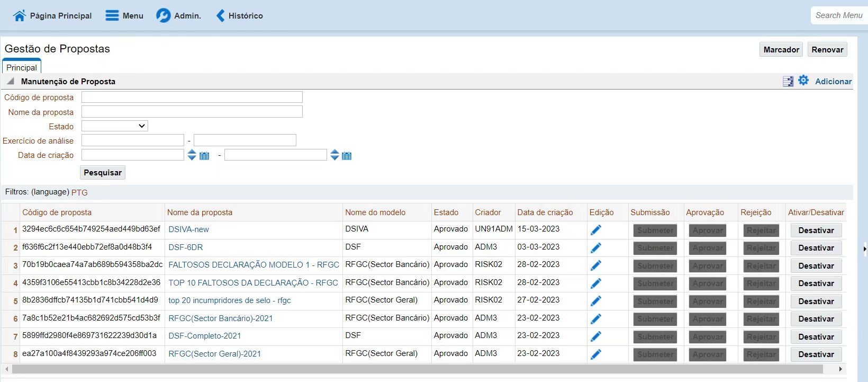Open top 20 incumpridores de selo link
This screenshot has height=382, width=868.
229,300
